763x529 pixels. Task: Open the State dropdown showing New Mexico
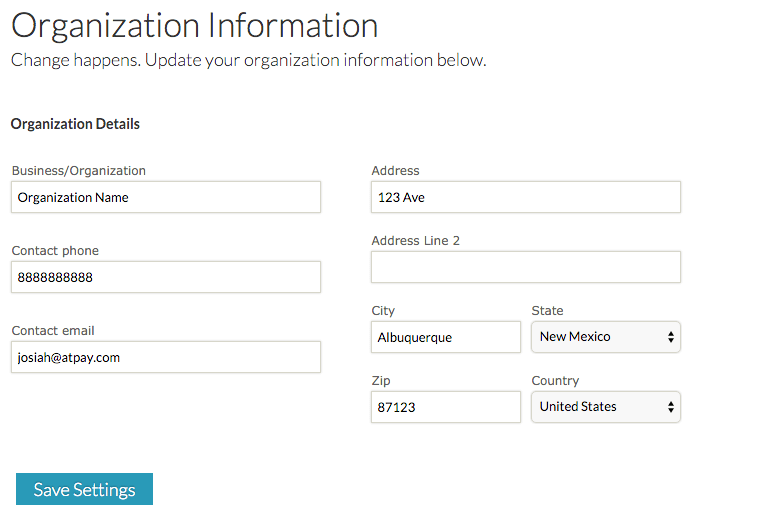tap(606, 337)
